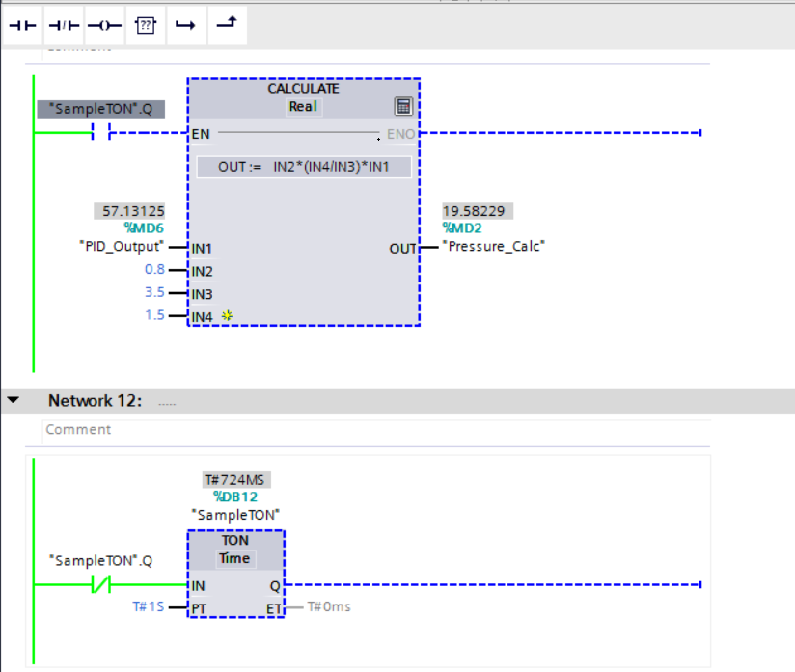Open the CALCULATE box calculator editor
Viewport: 795px width, 672px height.
(x=403, y=106)
